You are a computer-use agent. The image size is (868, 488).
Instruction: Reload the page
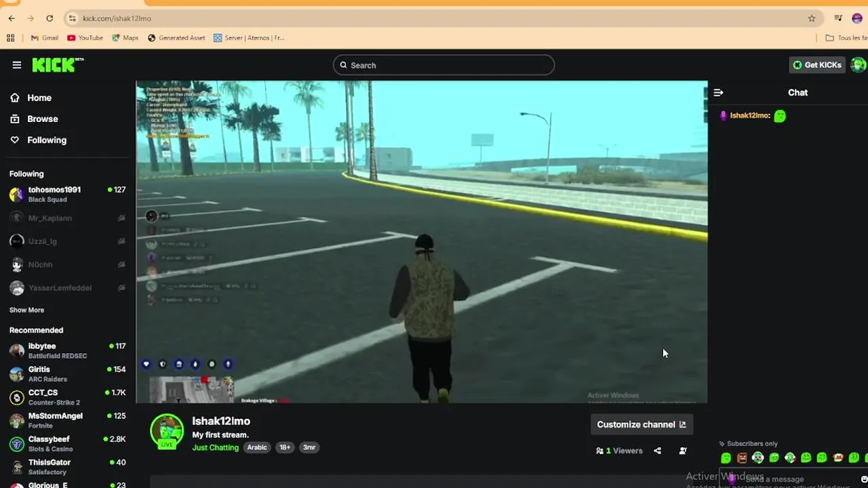[x=50, y=18]
